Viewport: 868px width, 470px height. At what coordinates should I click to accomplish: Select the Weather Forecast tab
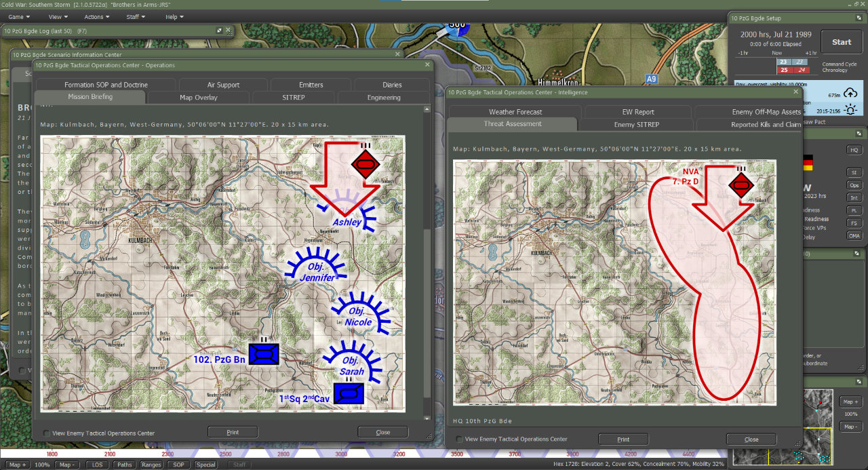click(x=515, y=112)
